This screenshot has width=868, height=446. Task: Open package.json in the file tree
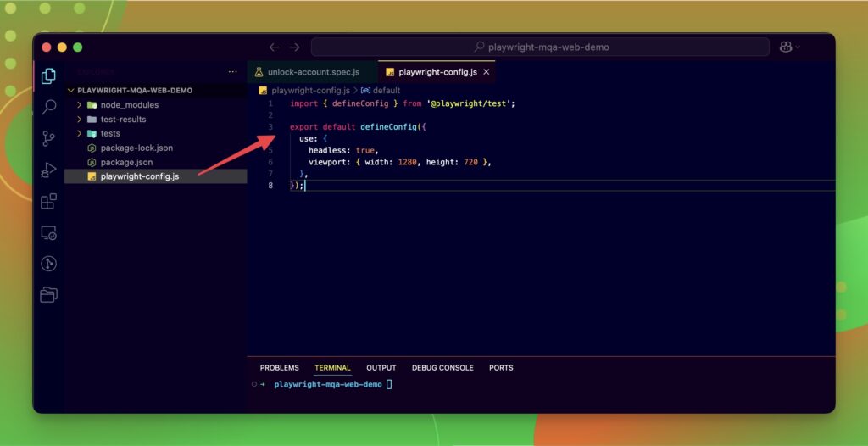126,162
